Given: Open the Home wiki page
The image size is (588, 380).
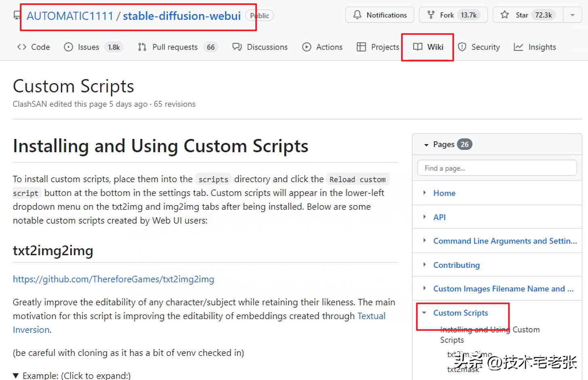Looking at the screenshot, I should 444,193.
